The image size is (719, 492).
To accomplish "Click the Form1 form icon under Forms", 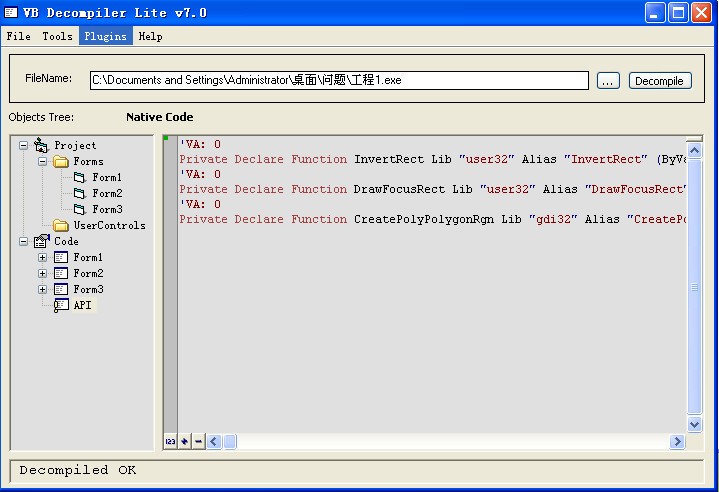I will pyautogui.click(x=80, y=177).
